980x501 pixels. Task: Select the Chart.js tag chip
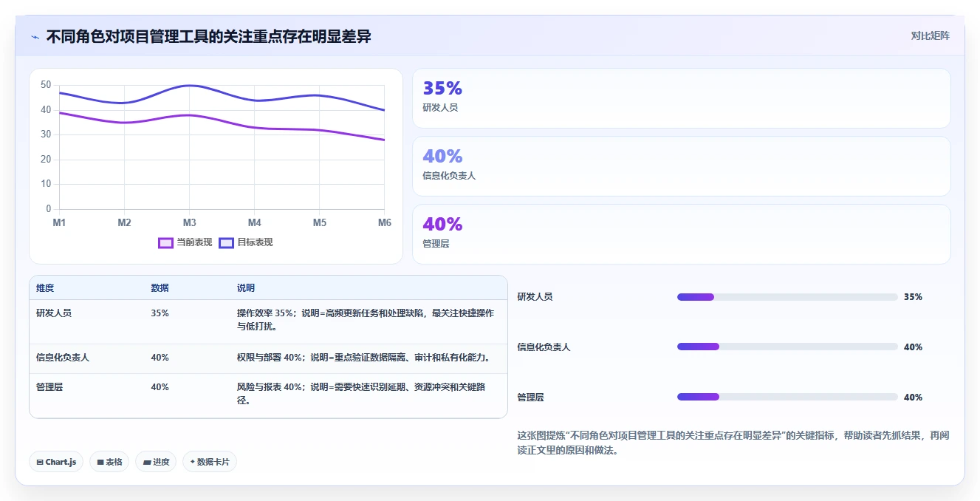tap(56, 462)
